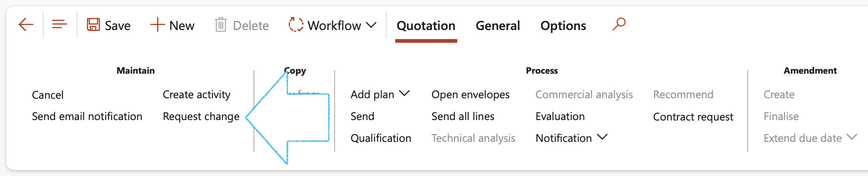Expand the Workflow dropdown chevron
Viewport: 868px width, 176px height.
371,25
